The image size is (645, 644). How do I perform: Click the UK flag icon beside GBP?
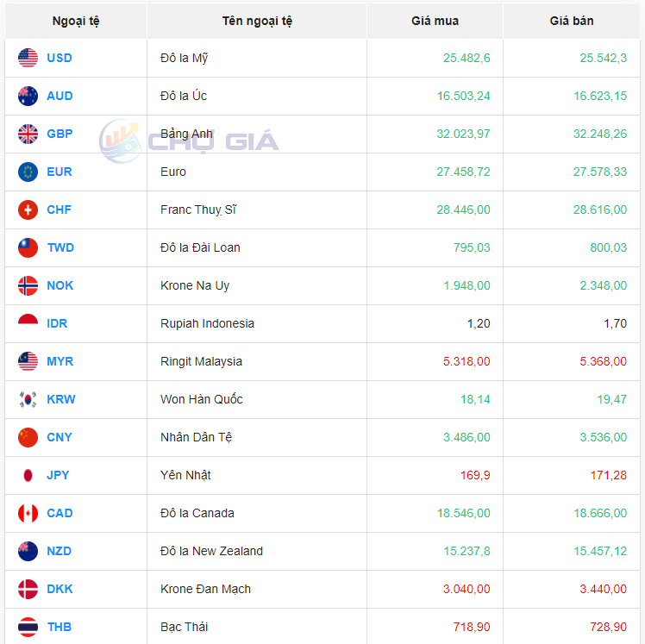coord(28,134)
